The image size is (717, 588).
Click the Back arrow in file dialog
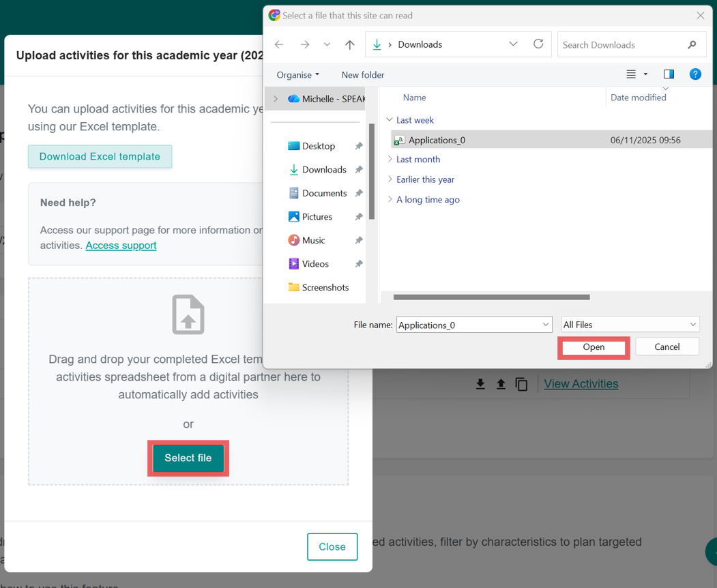tap(279, 44)
